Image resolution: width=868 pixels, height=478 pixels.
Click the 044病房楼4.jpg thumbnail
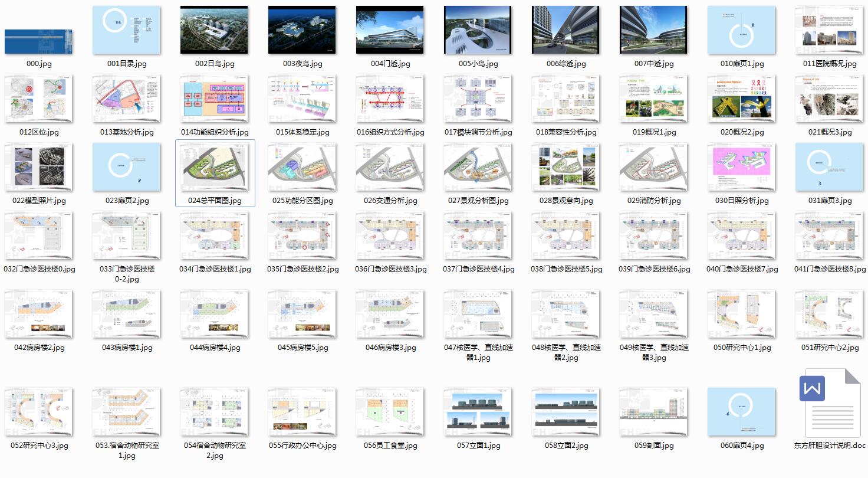click(x=215, y=314)
